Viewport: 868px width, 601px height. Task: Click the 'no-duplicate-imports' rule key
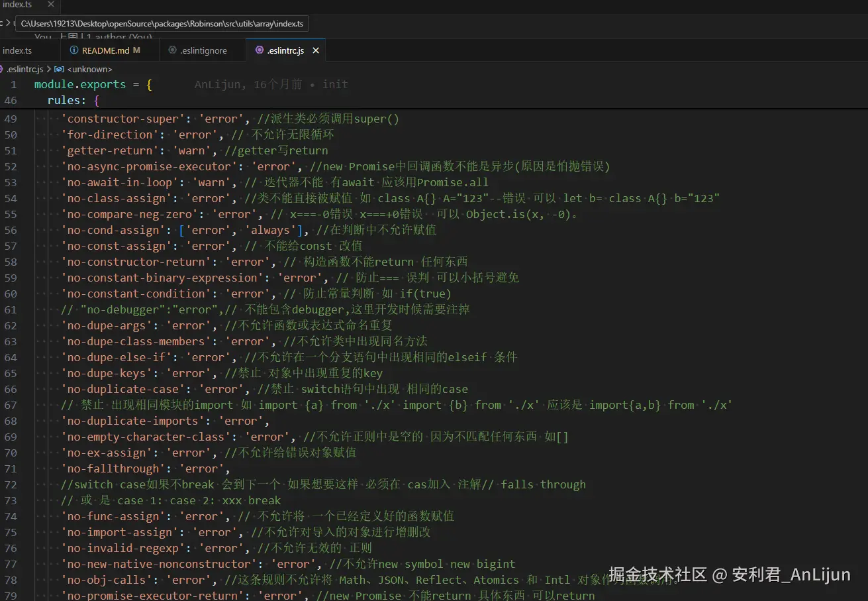[x=133, y=421]
